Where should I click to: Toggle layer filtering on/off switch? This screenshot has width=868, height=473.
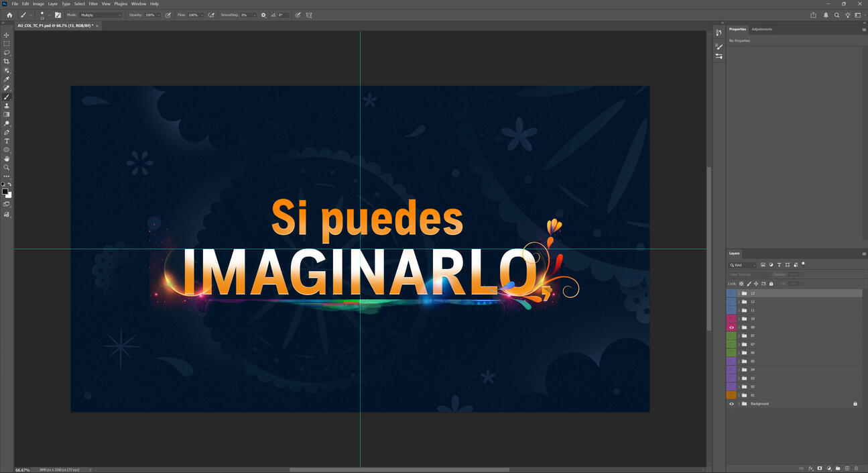(x=803, y=264)
